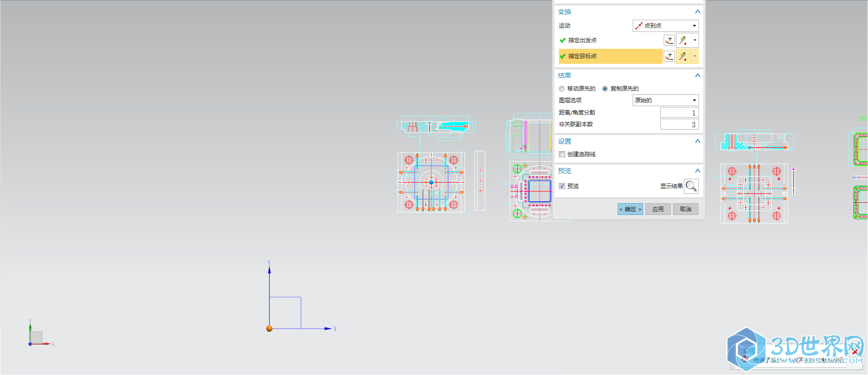
Task: Click the 距离/角度分割 input field
Action: [x=679, y=113]
